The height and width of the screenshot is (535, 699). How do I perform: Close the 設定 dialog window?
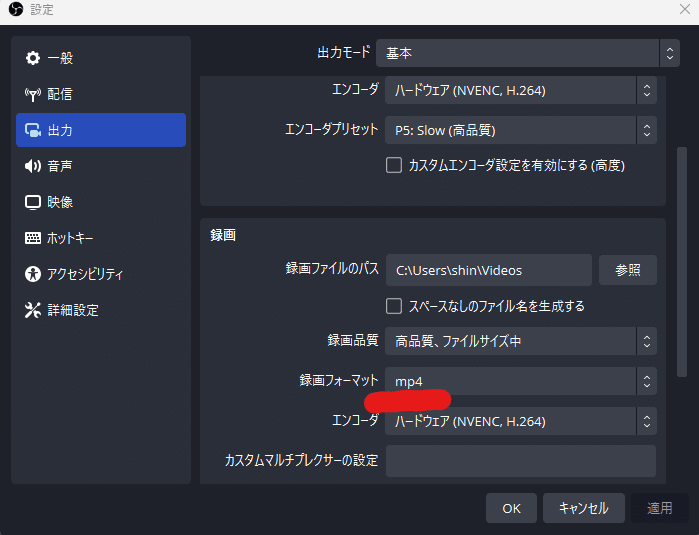coord(685,9)
